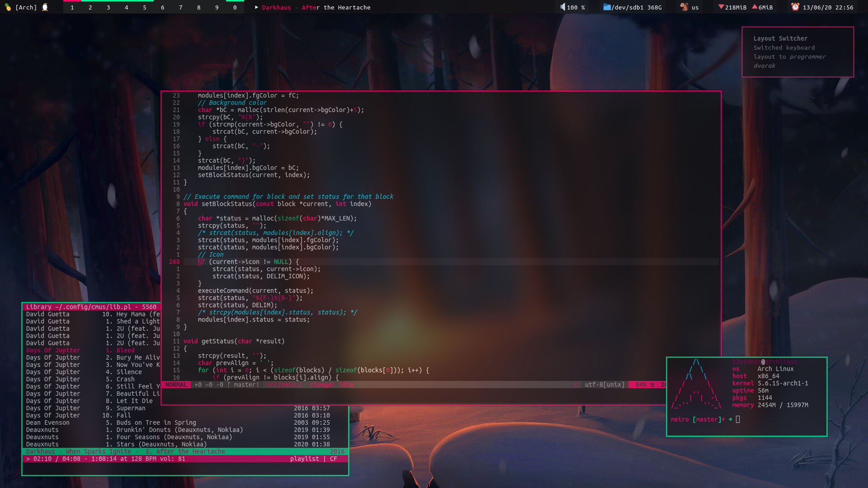Click the play icon beside the Darkhaus track
868x488 pixels.
[x=256, y=7]
